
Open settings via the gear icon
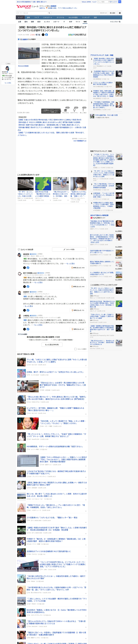pyautogui.click(x=120, y=13)
